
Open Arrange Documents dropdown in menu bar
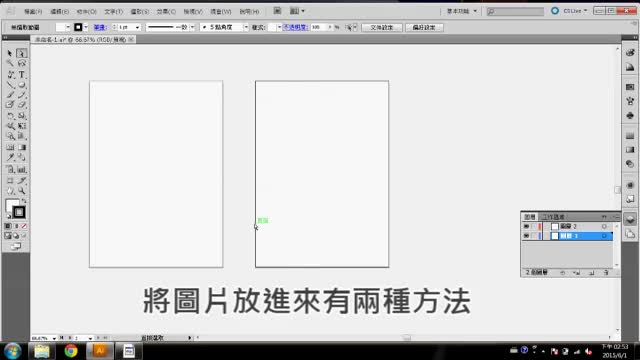pos(297,11)
